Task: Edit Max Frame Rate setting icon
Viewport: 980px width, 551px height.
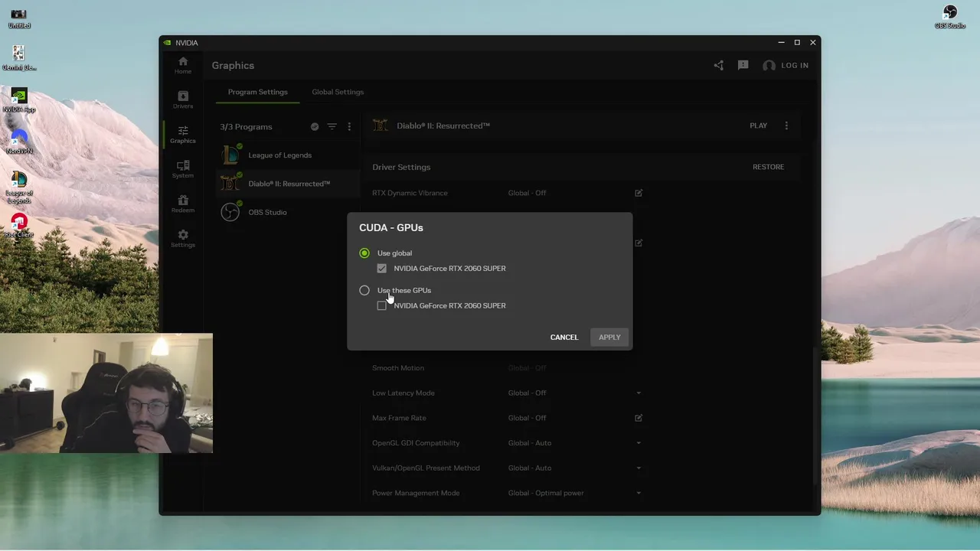Action: [x=639, y=418]
